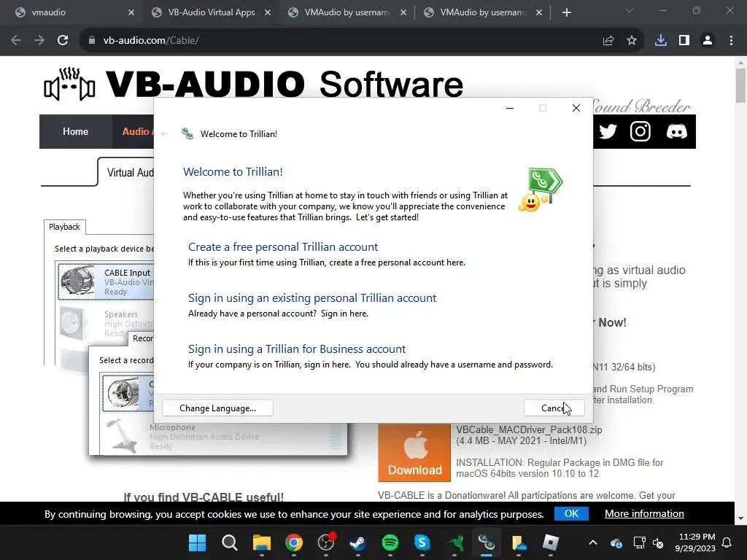Close the VB-Audio Virtual Apps tab

tap(268, 12)
